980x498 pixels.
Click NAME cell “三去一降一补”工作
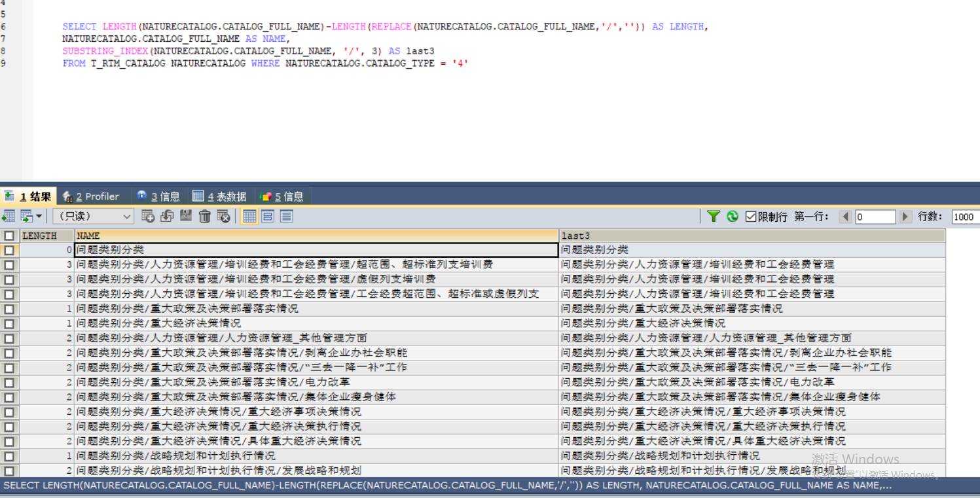point(316,368)
